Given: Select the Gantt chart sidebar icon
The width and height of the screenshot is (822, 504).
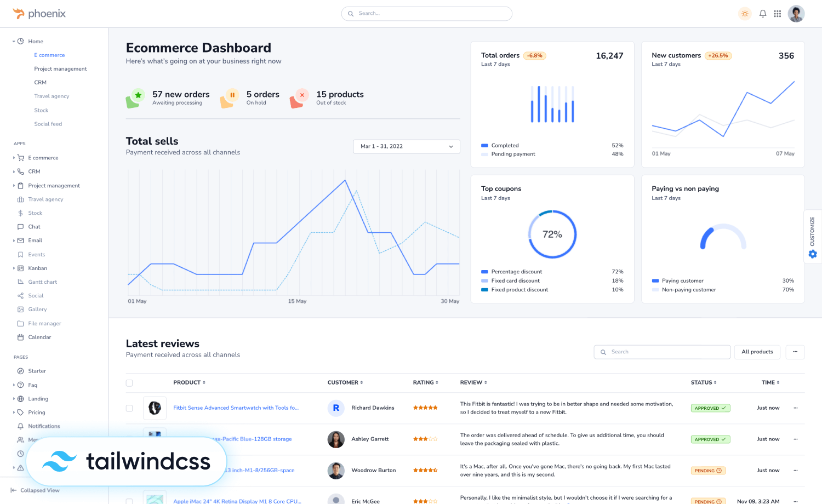Looking at the screenshot, I should click(20, 282).
